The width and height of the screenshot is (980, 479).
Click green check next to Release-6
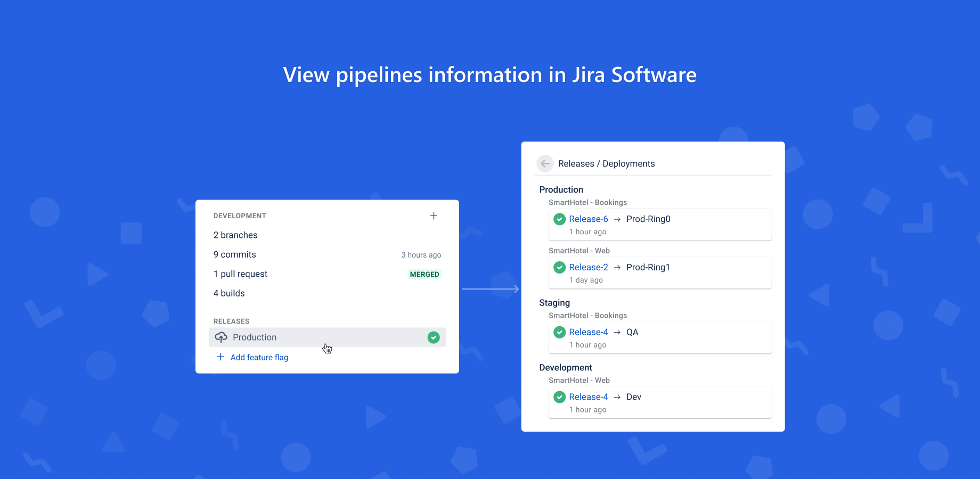click(x=560, y=219)
